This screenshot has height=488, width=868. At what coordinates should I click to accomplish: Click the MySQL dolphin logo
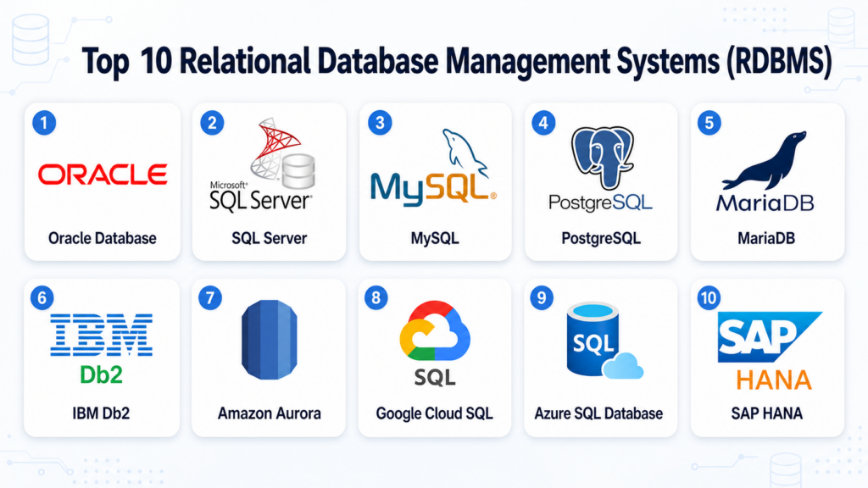tap(433, 168)
